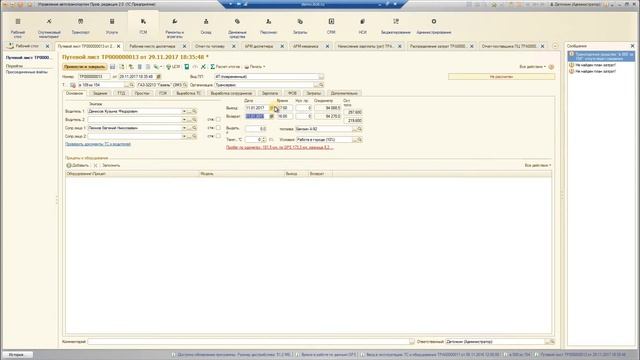Image resolution: width=640 pixels, height=360 pixels.
Task: Click the help icon beside Все действия
Action: tap(551, 67)
